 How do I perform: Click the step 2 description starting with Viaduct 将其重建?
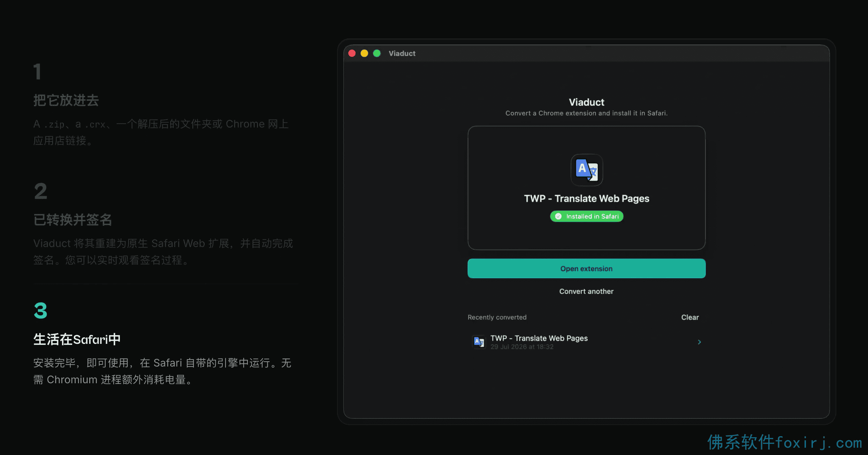tap(163, 252)
